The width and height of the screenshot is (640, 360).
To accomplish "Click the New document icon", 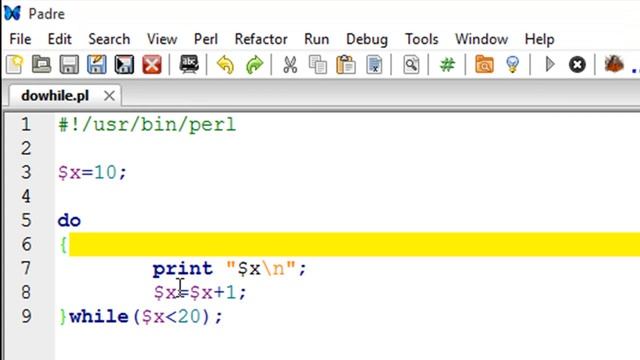I will 15,64.
